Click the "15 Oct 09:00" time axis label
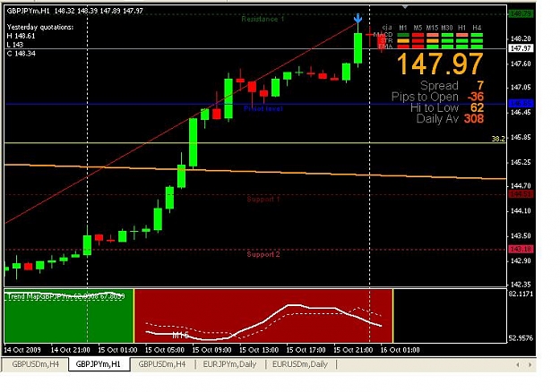This screenshot has height=392, width=560. coord(211,350)
